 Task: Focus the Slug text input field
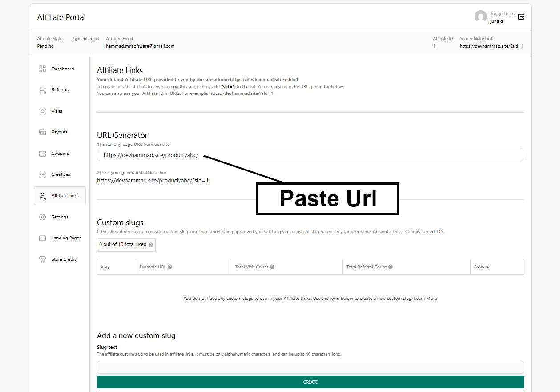coord(310,368)
